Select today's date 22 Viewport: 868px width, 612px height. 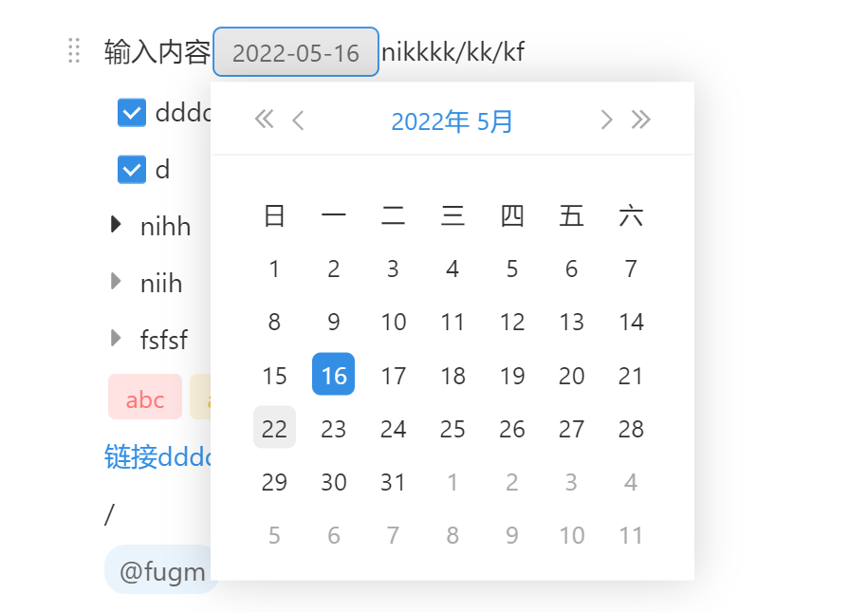274,427
